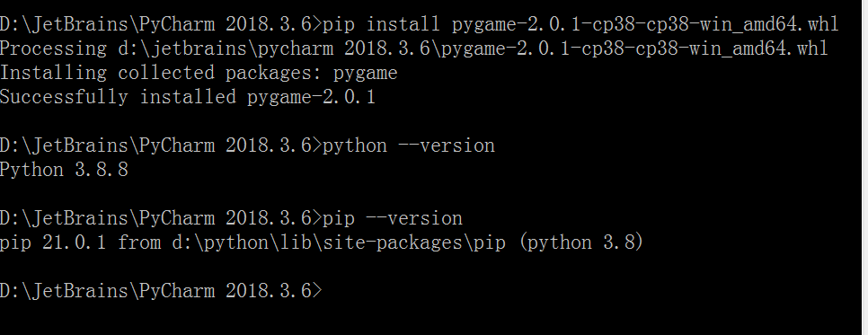Click the .whl filename in the Processing line

pyautogui.click(x=634, y=48)
